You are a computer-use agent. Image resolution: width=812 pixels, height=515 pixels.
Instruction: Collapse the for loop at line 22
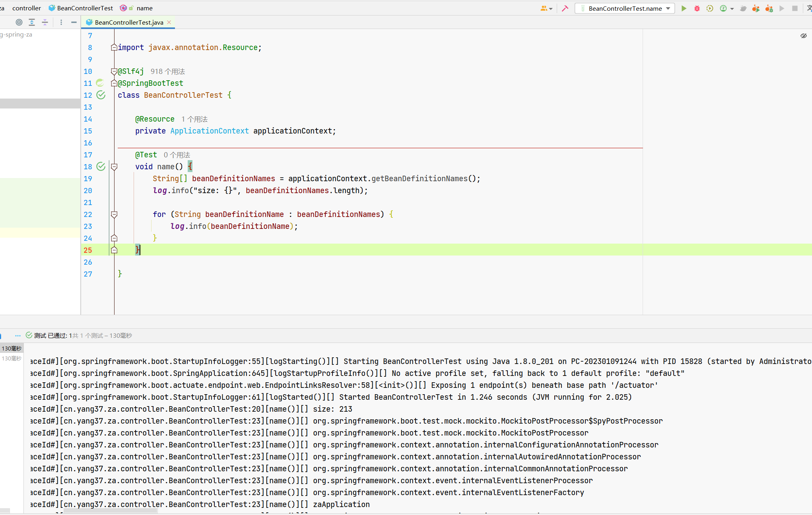(114, 215)
